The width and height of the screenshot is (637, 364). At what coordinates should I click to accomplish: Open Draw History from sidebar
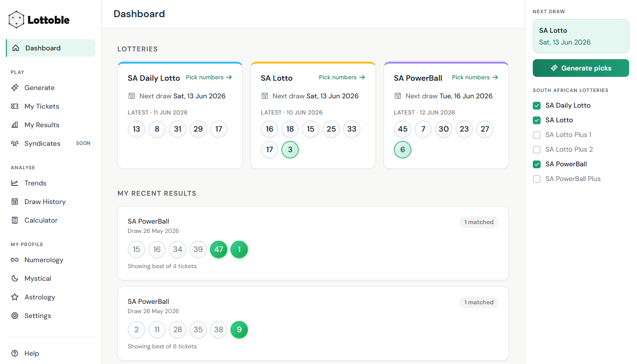(x=50, y=202)
